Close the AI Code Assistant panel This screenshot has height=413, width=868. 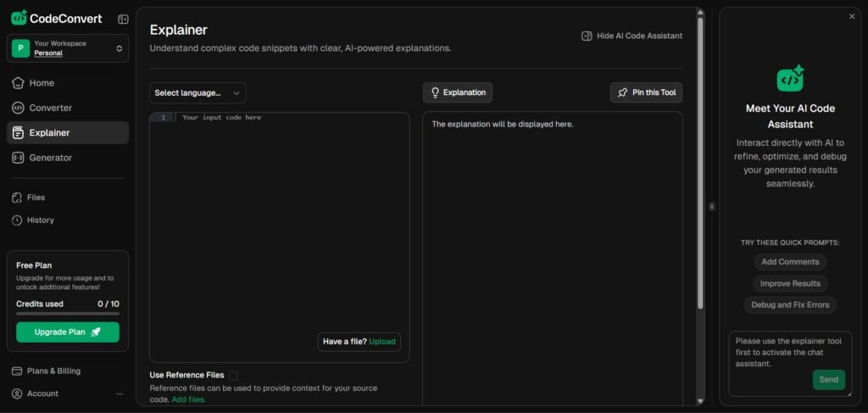(852, 16)
